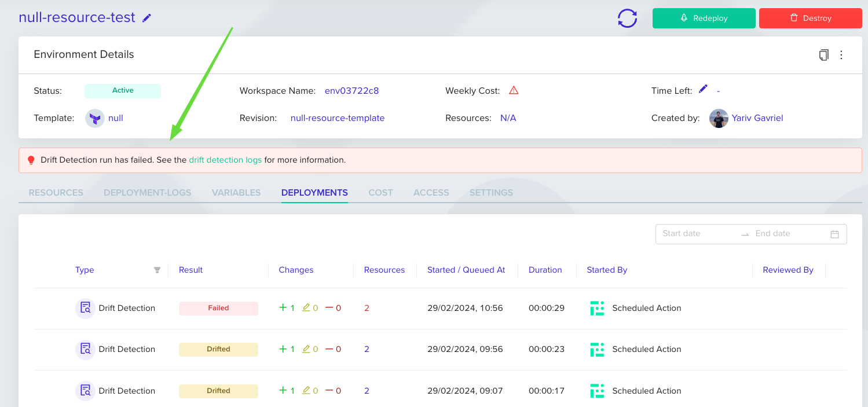Click the date 29/02/2024, 10:56
868x407 pixels.
point(465,309)
